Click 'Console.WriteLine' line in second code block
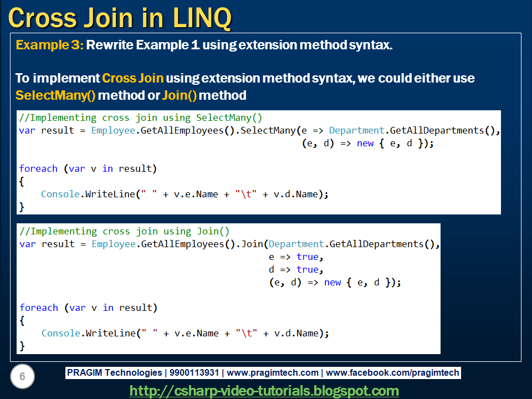 click(x=185, y=333)
